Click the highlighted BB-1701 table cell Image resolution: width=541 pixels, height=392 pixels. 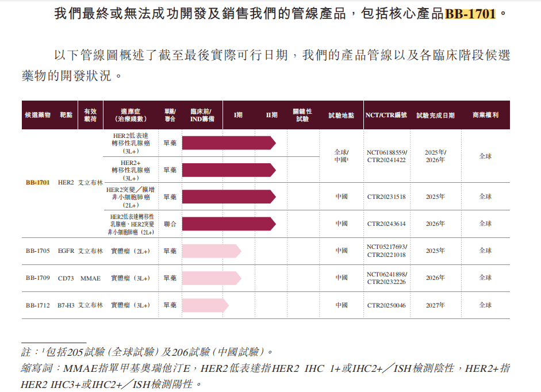click(37, 182)
